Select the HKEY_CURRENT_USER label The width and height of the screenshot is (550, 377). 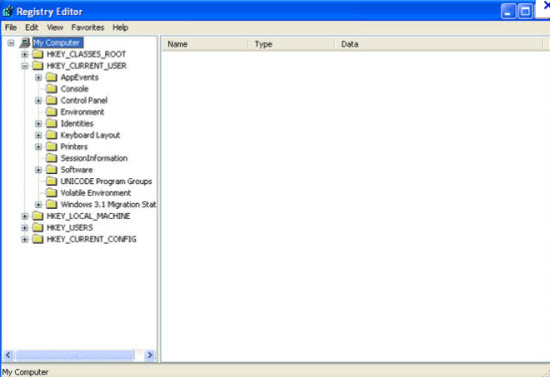87,66
